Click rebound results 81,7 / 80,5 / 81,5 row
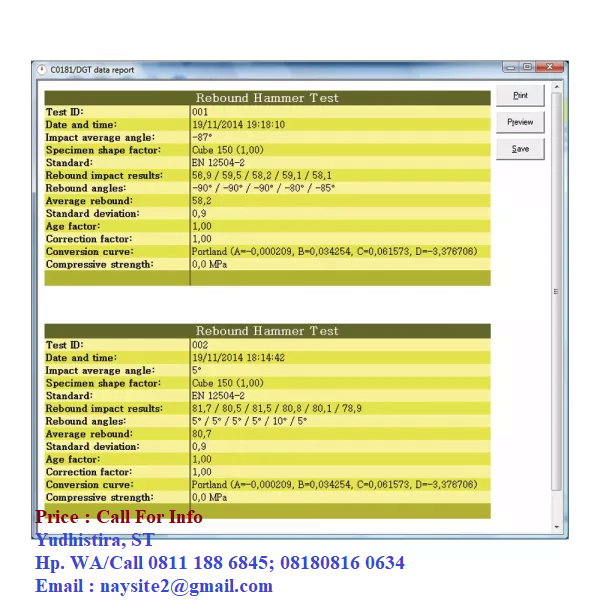Screen dimensions: 600x600 (277, 409)
